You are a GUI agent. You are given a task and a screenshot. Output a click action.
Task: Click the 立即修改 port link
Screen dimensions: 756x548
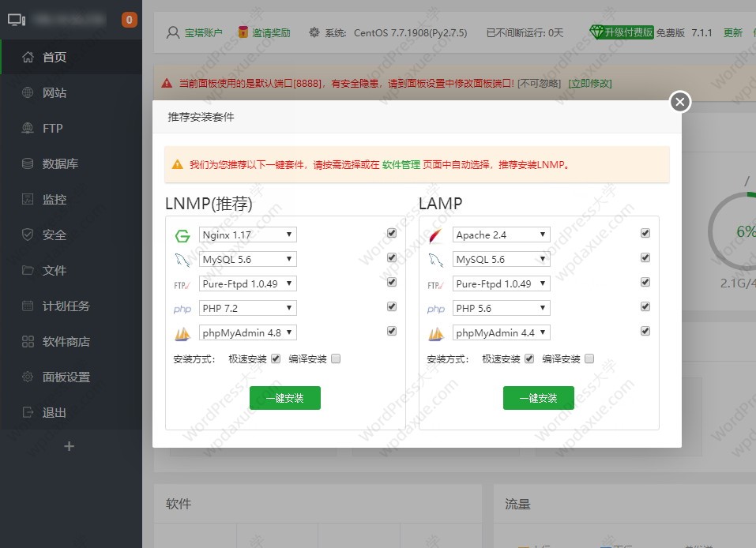590,84
